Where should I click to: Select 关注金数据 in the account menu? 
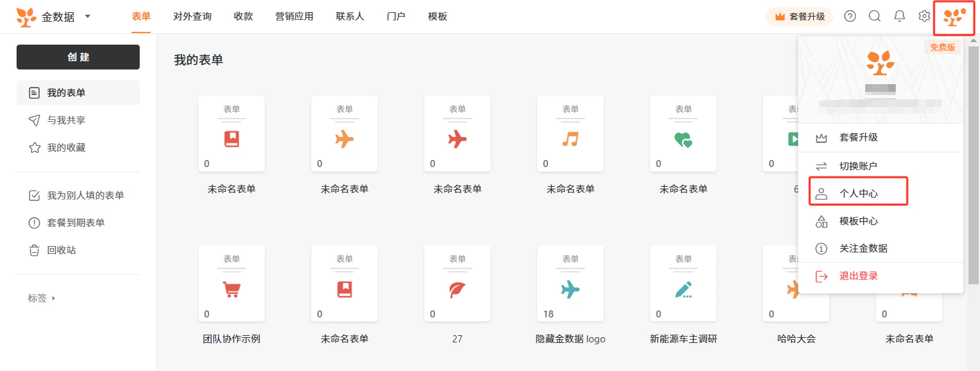point(880,249)
